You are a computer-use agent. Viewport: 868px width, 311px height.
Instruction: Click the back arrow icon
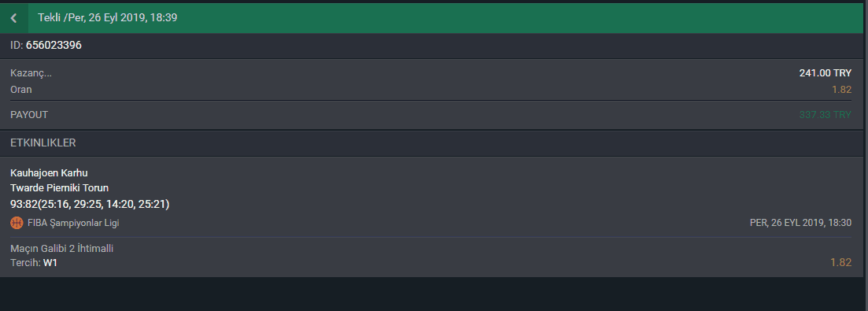coord(14,17)
